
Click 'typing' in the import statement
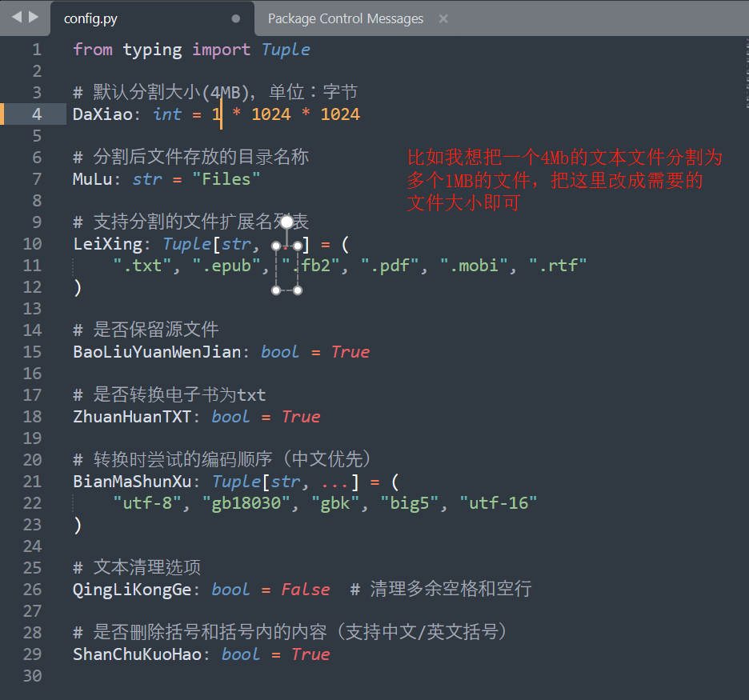152,50
